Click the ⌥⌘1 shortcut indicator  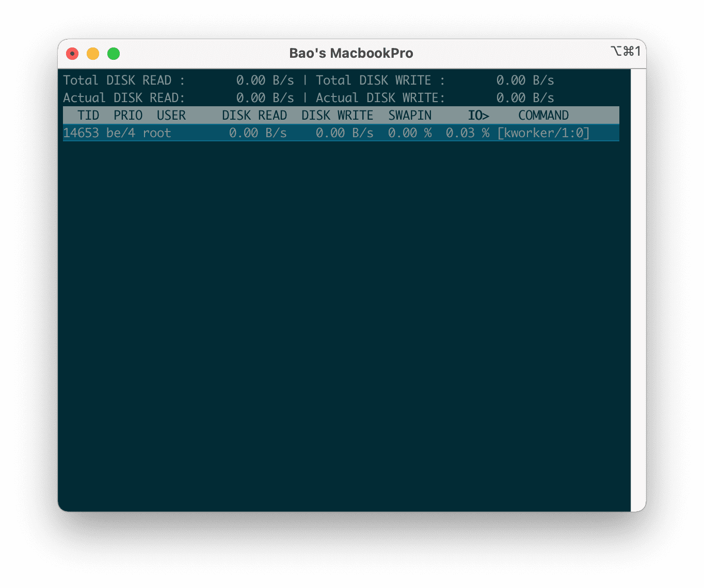(x=626, y=51)
